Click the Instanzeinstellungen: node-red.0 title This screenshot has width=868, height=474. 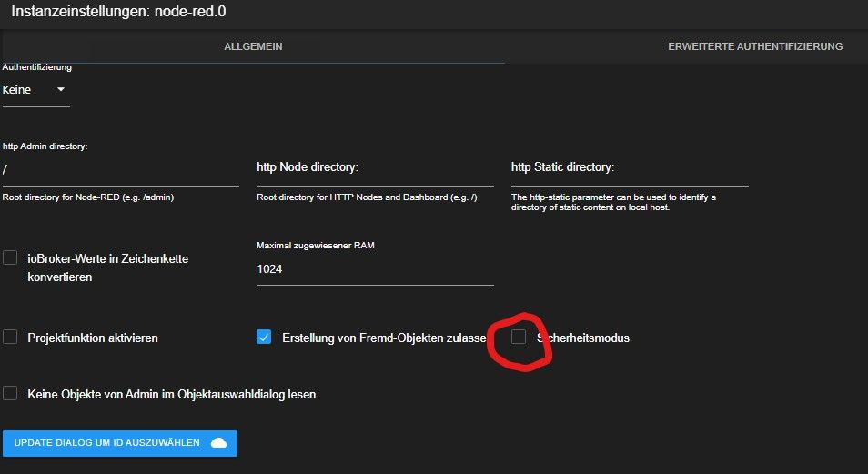[118, 12]
